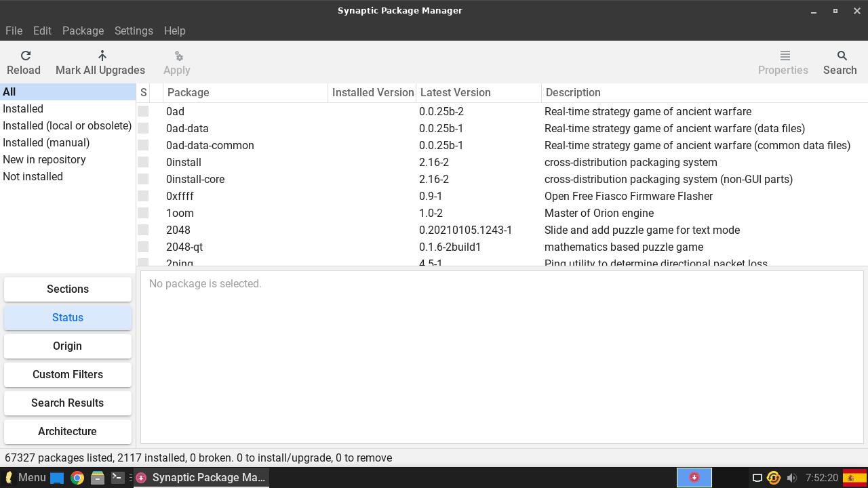Image resolution: width=868 pixels, height=488 pixels.
Task: Sort by the Package column header
Action: [x=245, y=92]
